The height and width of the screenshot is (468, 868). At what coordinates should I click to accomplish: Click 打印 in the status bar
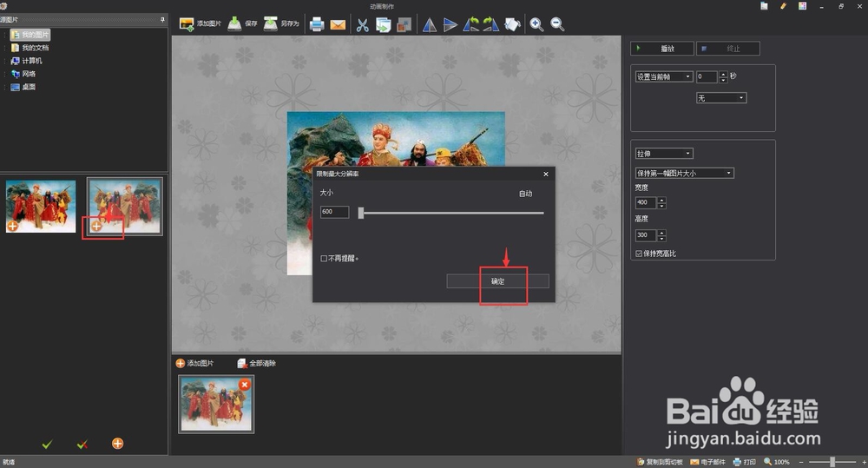(745, 462)
